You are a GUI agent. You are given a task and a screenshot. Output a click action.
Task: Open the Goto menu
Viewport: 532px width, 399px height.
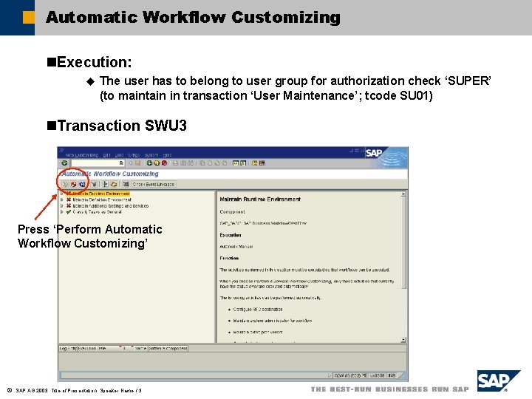click(119, 155)
